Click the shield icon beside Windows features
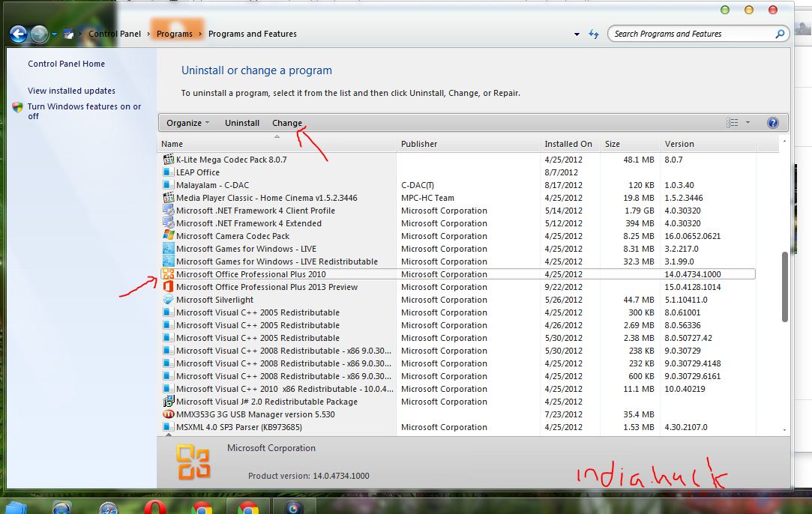 (17, 107)
